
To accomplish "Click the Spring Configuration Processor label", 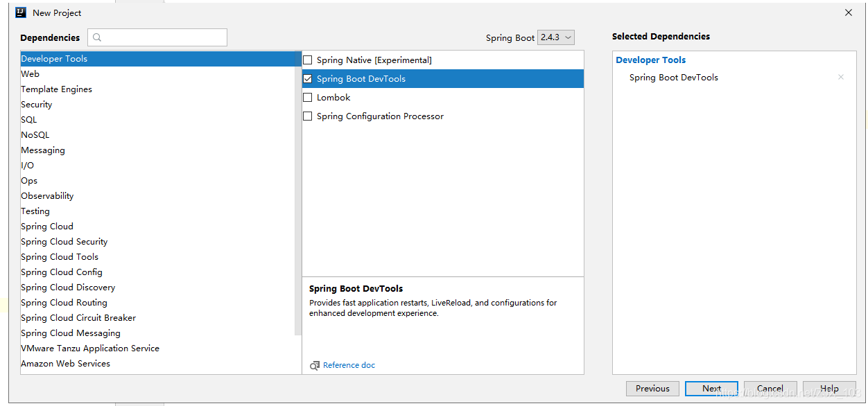I will click(x=380, y=116).
